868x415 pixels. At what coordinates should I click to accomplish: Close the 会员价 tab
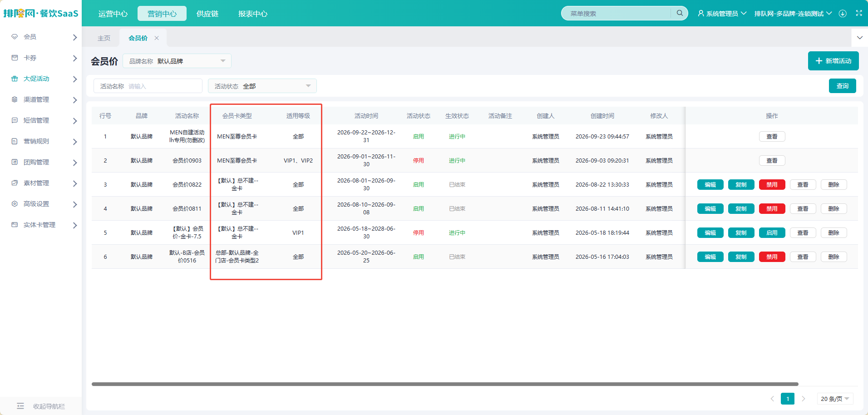point(157,38)
